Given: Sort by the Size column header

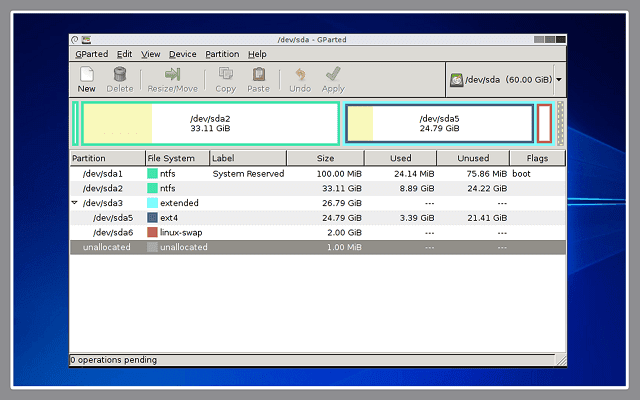Looking at the screenshot, I should [325, 158].
